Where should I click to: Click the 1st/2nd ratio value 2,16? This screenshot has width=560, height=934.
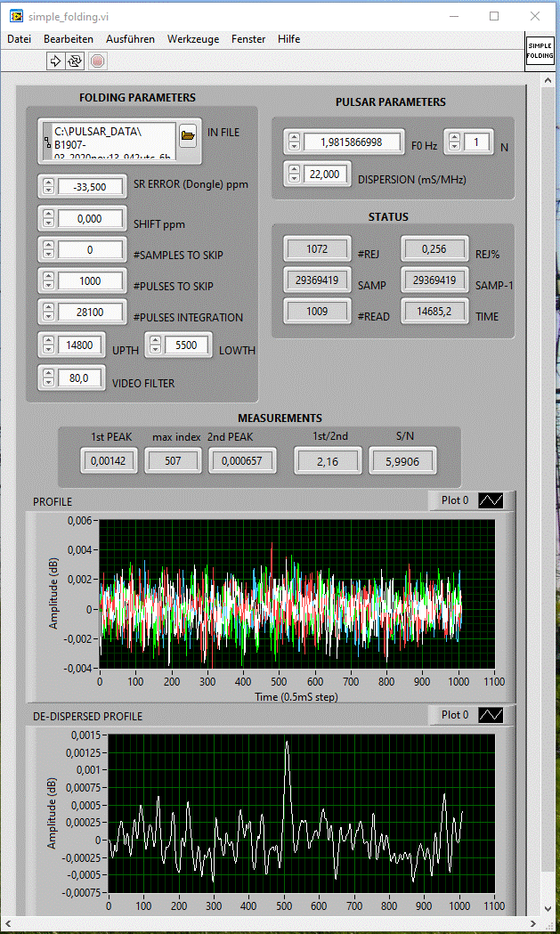(x=328, y=460)
